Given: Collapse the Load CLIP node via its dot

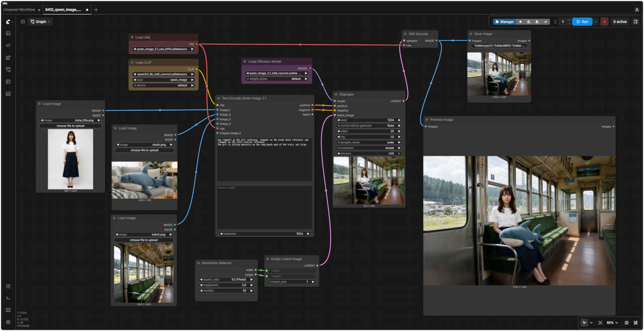Looking at the screenshot, I should click(x=132, y=62).
